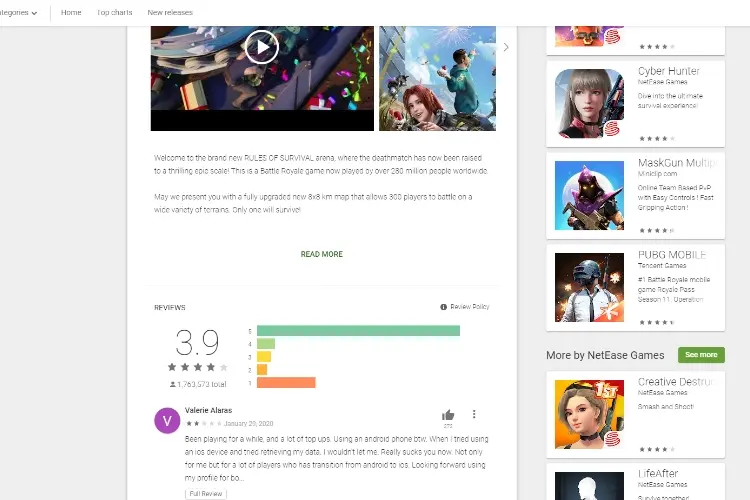Switch to New releases tab
Image resolution: width=750 pixels, height=500 pixels.
click(x=170, y=12)
